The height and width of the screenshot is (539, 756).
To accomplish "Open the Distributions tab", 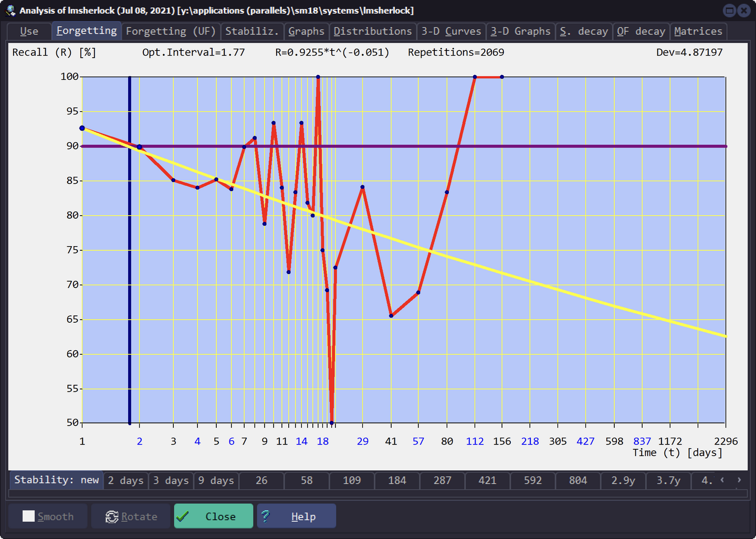I will click(373, 31).
